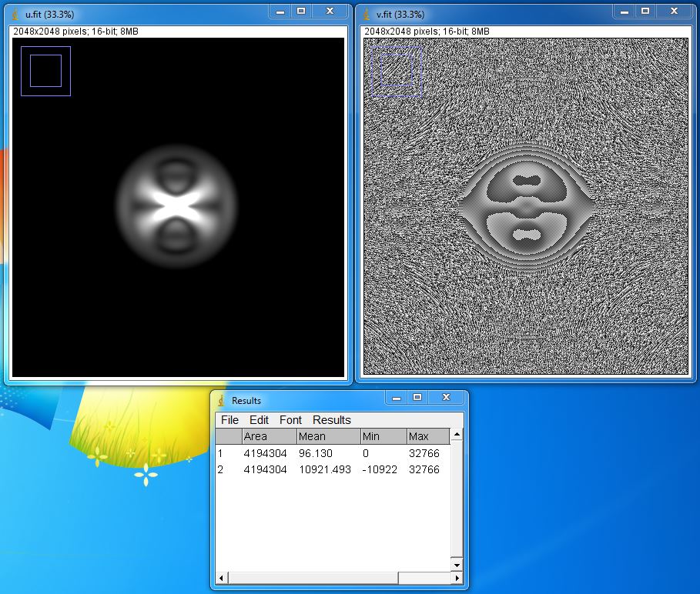Click the horizontal scrollbar thumb in Results
The height and width of the screenshot is (594, 700).
(x=313, y=578)
